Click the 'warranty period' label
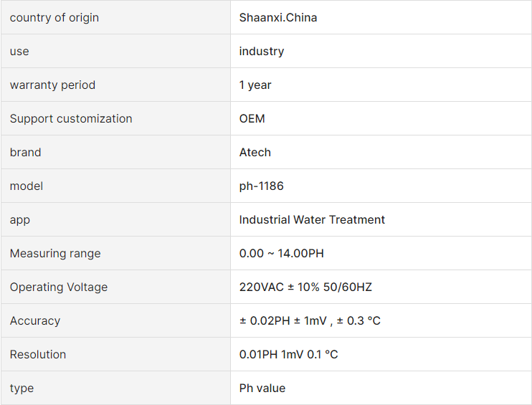 [52, 85]
